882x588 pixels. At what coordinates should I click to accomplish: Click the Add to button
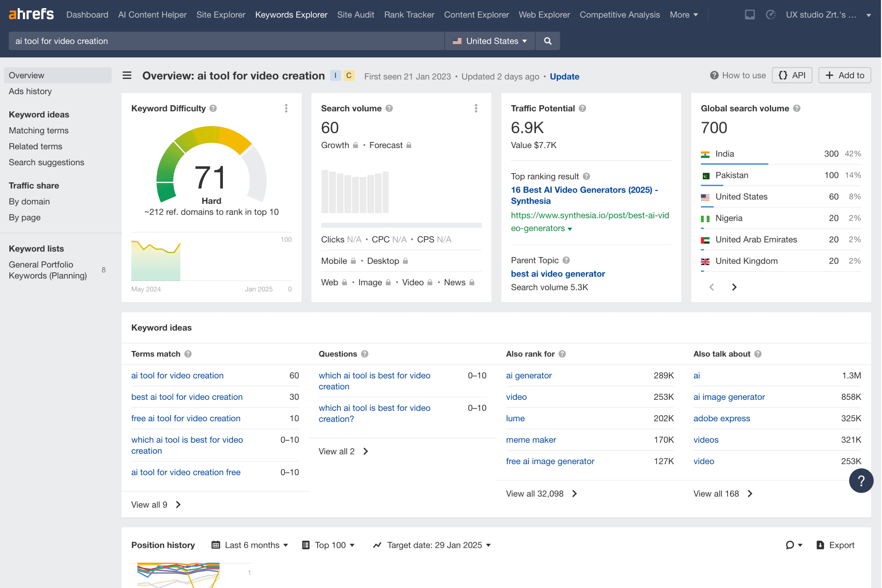(x=845, y=76)
